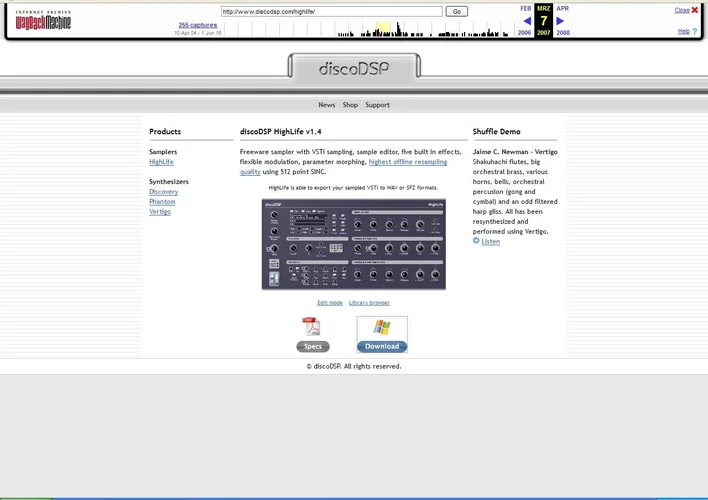
Task: Go to next capture with right arrow
Action: point(560,21)
